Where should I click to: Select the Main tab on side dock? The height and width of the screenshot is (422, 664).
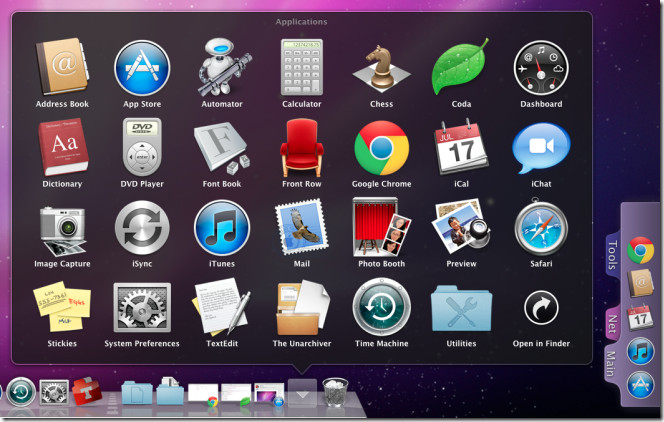tap(611, 364)
